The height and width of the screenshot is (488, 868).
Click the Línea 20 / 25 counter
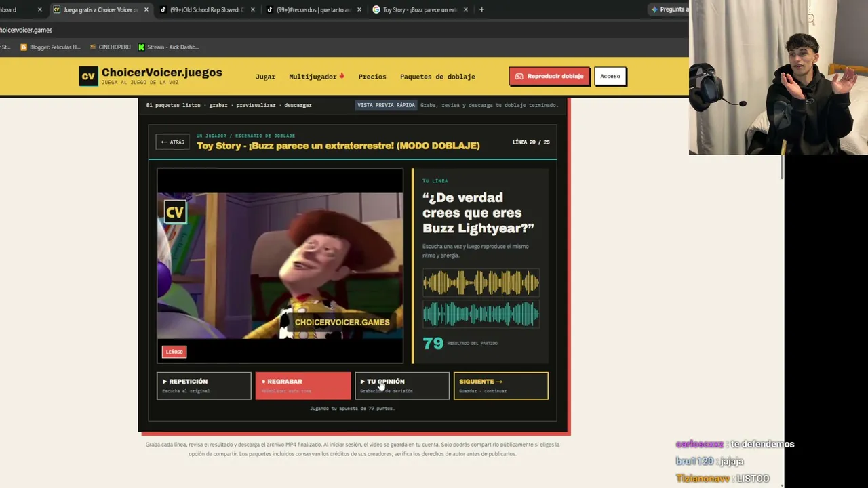pyautogui.click(x=531, y=142)
